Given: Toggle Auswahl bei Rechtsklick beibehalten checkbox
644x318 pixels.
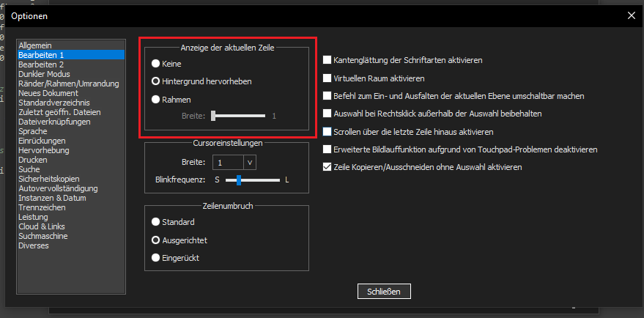Looking at the screenshot, I should (327, 113).
